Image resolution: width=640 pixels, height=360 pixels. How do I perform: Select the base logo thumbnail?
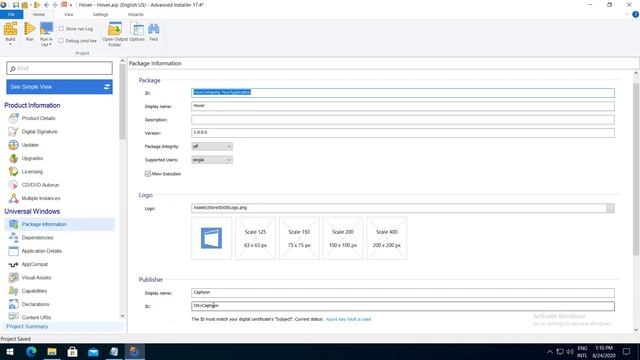point(211,238)
